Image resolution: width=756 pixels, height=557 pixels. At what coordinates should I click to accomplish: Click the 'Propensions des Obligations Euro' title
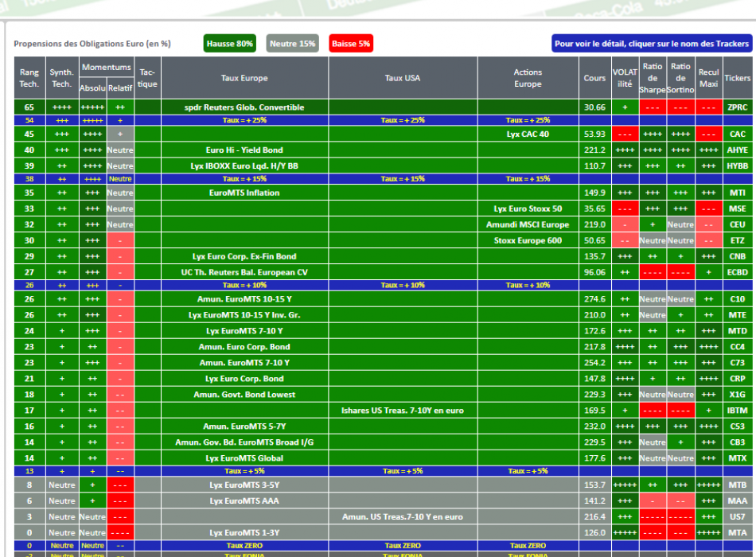pos(92,44)
